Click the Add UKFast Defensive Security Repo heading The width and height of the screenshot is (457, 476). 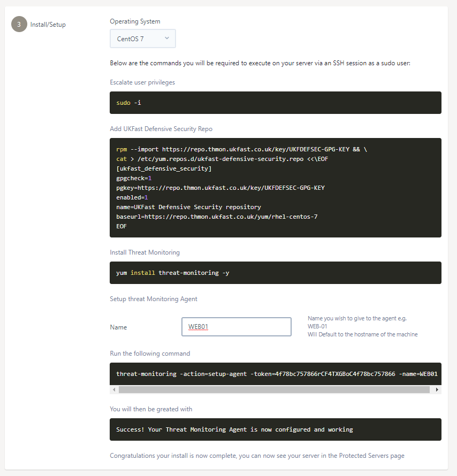(161, 129)
